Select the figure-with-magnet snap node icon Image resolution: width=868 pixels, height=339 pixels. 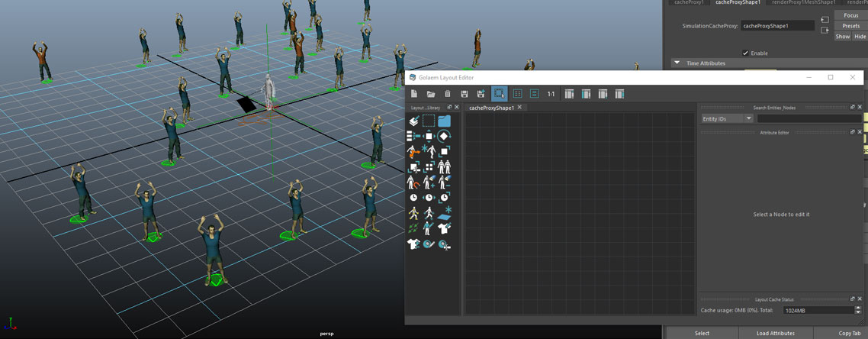413,182
